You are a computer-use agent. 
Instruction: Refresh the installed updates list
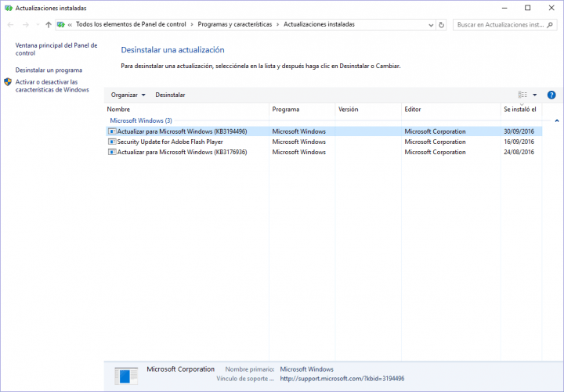(441, 25)
